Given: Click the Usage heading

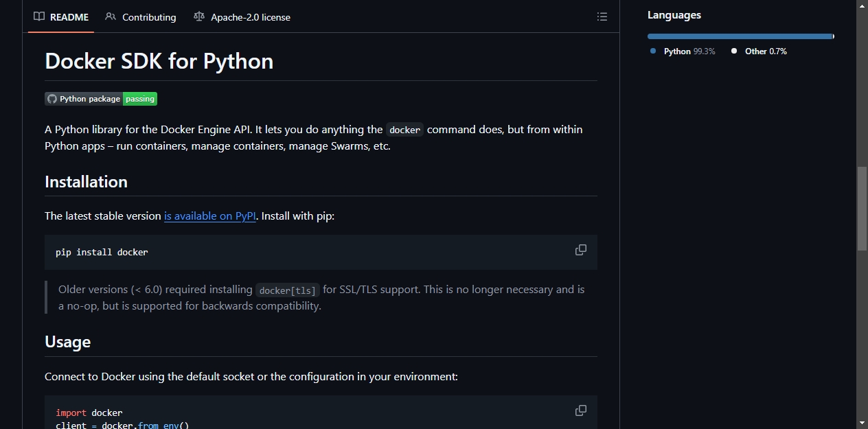Looking at the screenshot, I should click(67, 342).
